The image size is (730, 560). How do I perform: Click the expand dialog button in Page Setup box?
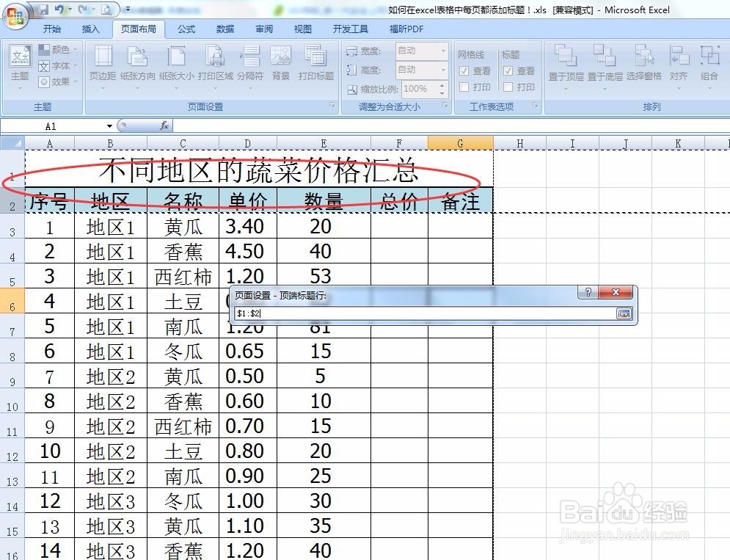pos(624,313)
